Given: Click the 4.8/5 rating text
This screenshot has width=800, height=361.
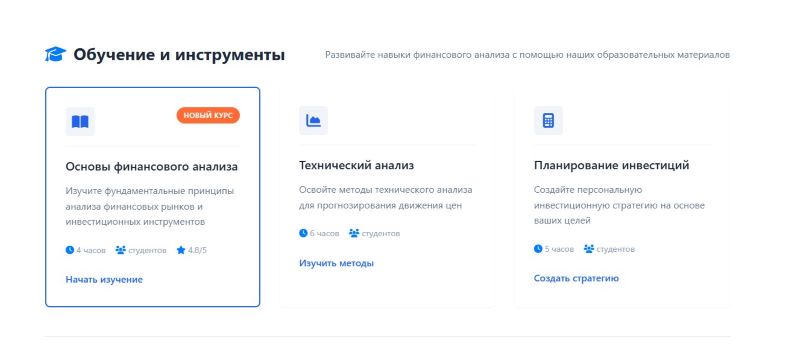Looking at the screenshot, I should tap(197, 250).
